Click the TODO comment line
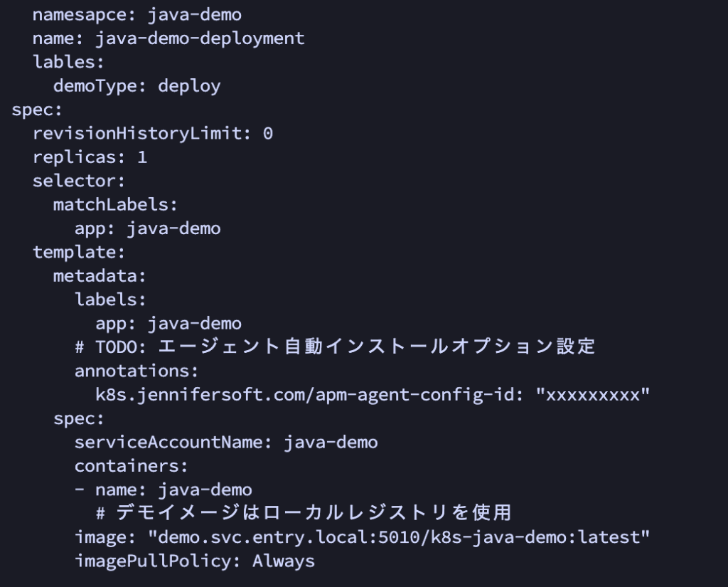This screenshot has height=587, width=728. (x=334, y=347)
